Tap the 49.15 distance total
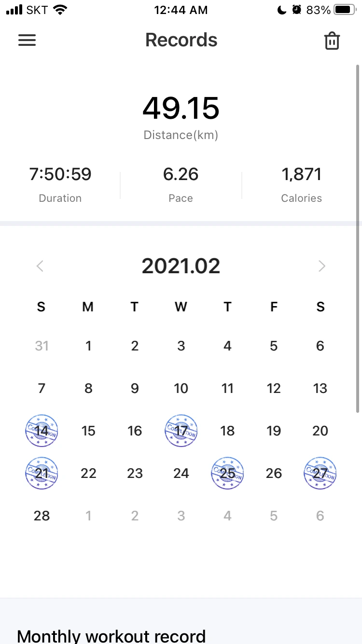 tap(181, 108)
